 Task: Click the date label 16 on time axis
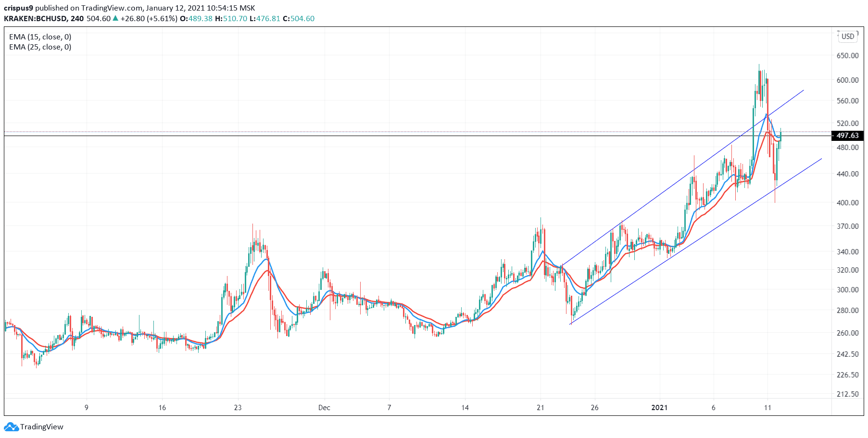[162, 408]
